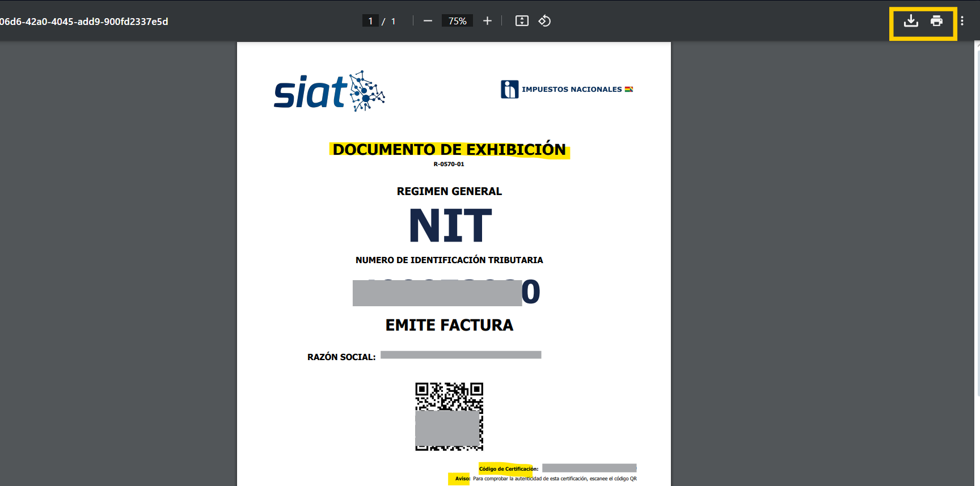Click the EMITE FACTURA text
This screenshot has width=980, height=486.
[449, 326]
